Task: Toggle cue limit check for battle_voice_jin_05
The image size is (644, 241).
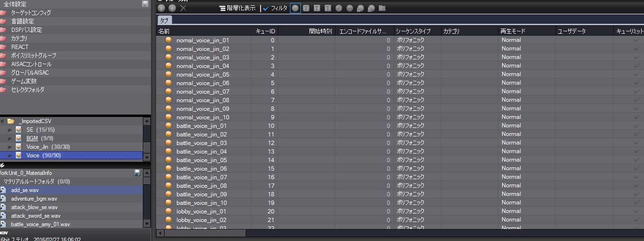Action: 636,160
